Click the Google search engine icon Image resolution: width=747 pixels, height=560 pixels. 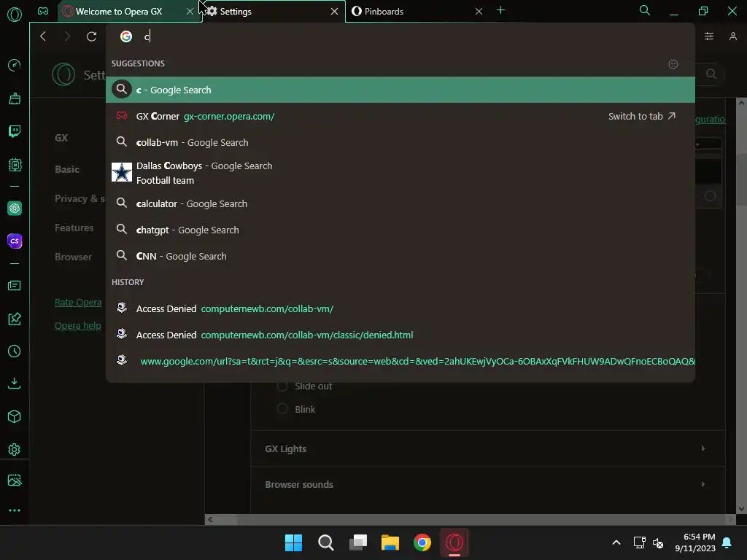click(125, 36)
